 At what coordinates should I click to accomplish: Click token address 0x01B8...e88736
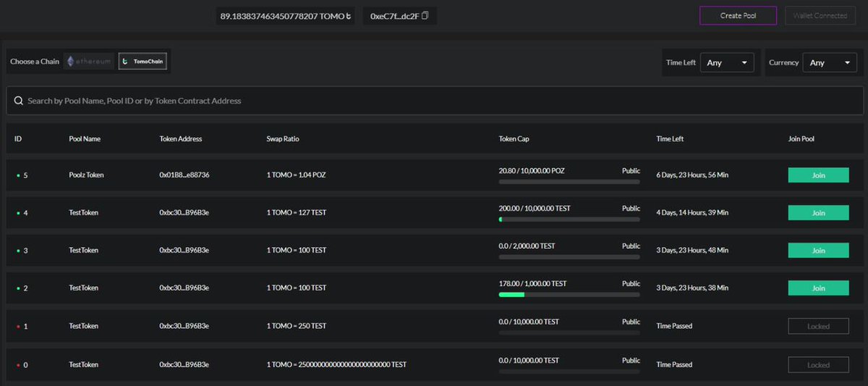pos(184,175)
